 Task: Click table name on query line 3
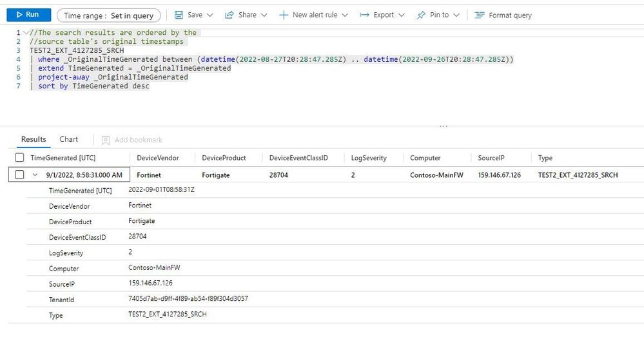coord(77,50)
